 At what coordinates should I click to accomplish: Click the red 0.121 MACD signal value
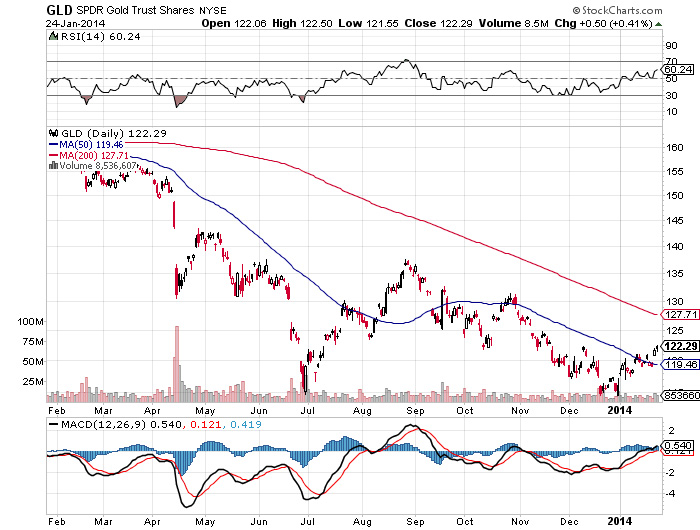click(206, 424)
